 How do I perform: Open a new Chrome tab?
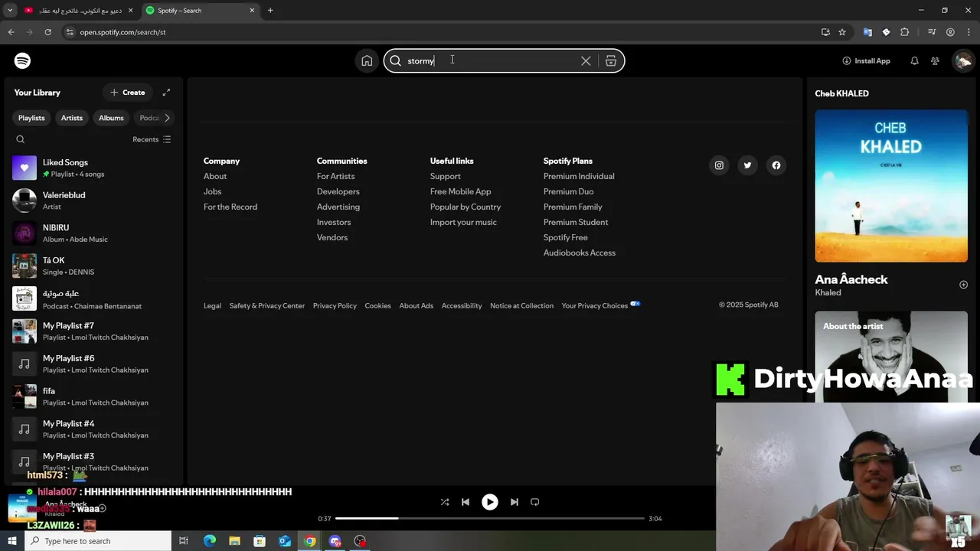point(270,11)
